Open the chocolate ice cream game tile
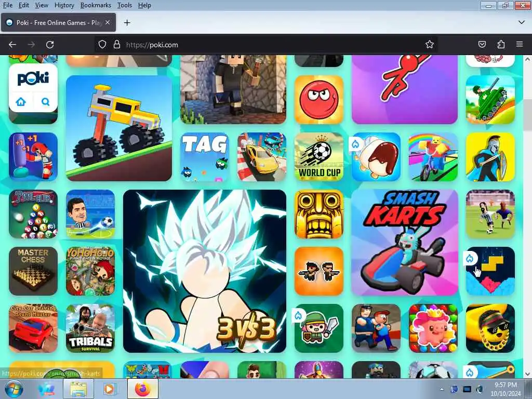This screenshot has height=399, width=532. click(x=376, y=157)
